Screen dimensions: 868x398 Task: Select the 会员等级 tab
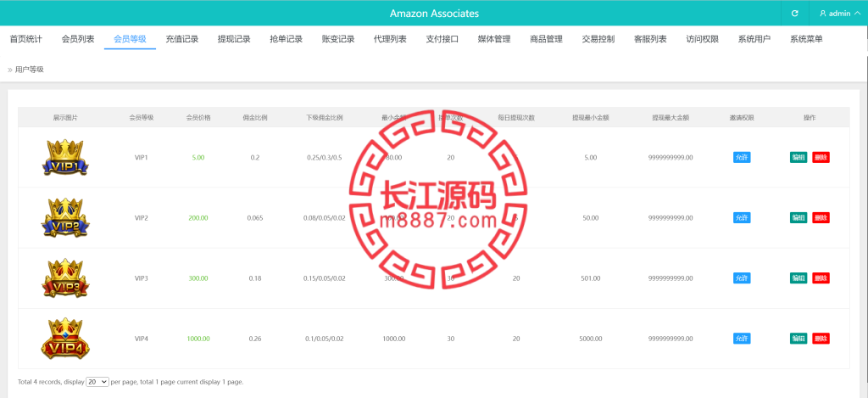tap(130, 39)
